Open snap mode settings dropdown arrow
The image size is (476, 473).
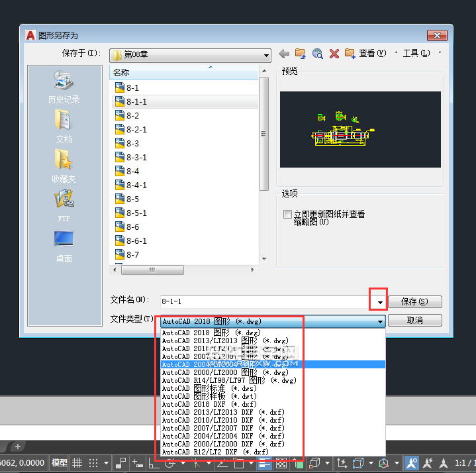[106, 463]
